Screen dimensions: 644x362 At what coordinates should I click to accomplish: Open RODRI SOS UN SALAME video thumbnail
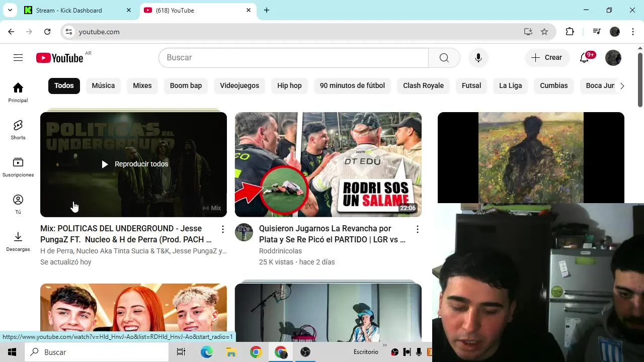tap(328, 164)
